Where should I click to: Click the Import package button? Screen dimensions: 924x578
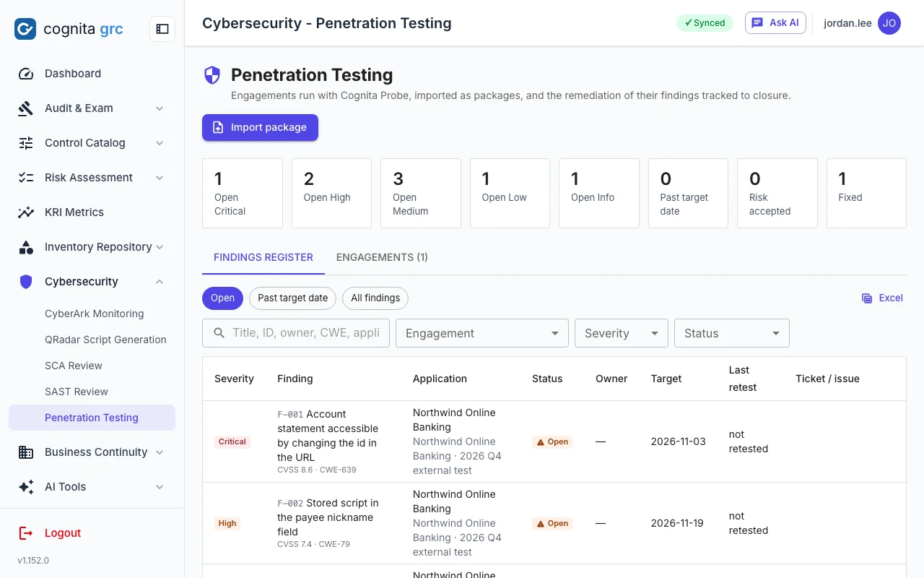point(260,128)
